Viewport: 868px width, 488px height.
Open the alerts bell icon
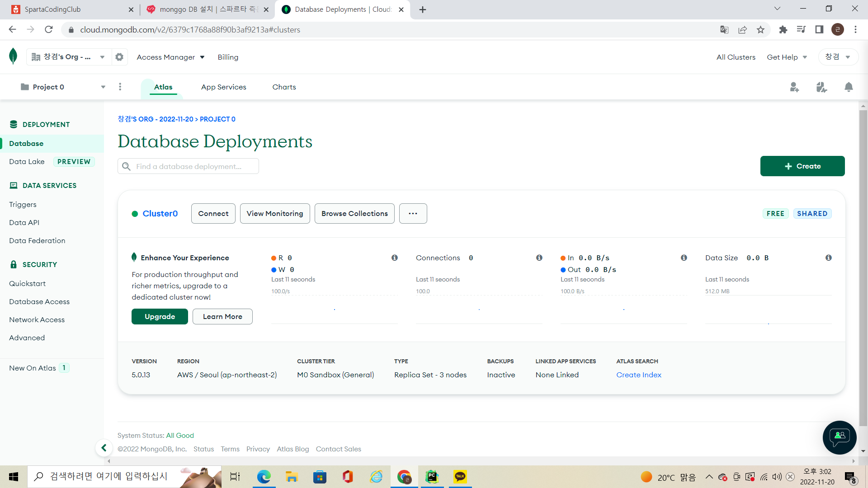(849, 87)
